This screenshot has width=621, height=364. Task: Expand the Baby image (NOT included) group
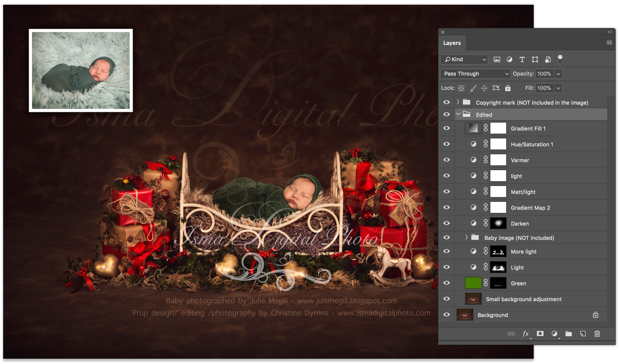467,237
